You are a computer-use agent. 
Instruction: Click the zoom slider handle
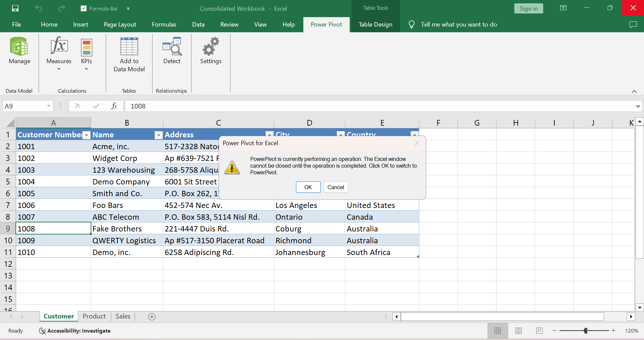click(x=586, y=331)
